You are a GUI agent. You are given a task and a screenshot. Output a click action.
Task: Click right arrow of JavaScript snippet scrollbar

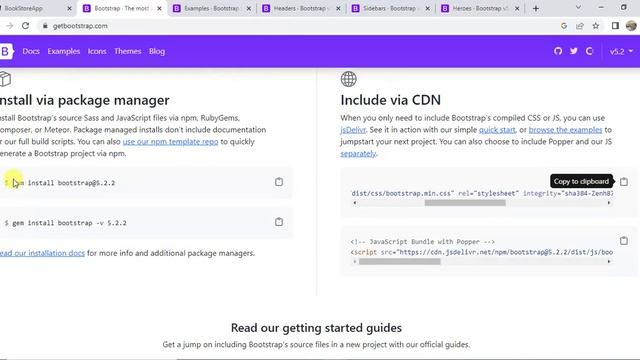pyautogui.click(x=609, y=262)
